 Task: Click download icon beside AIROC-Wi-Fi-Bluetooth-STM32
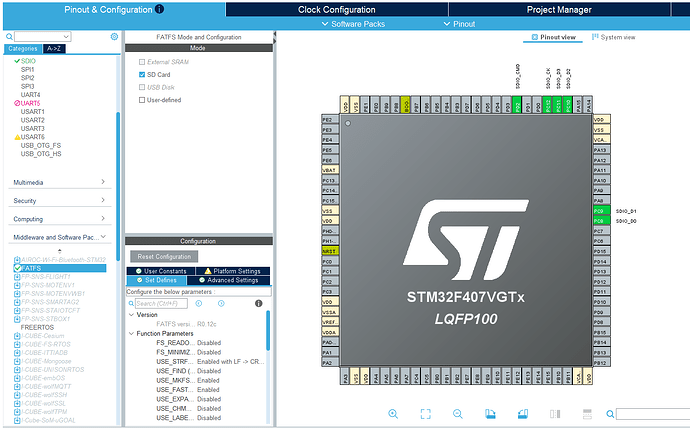(x=17, y=260)
